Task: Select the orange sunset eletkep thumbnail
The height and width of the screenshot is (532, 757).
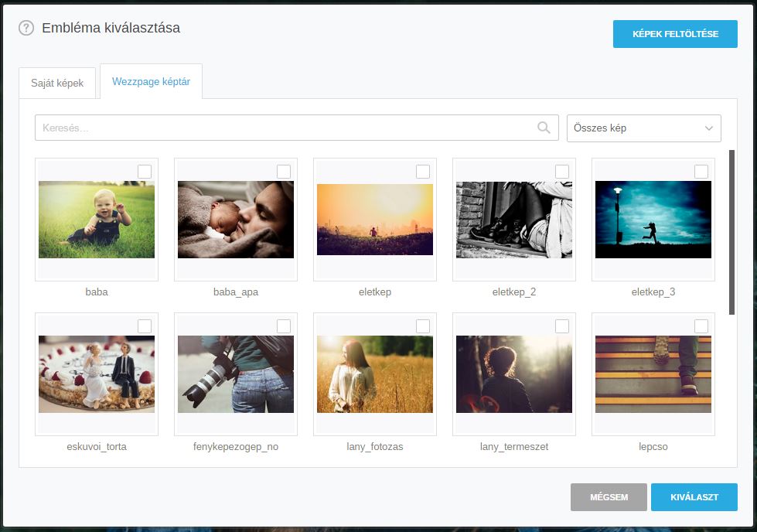Action: pyautogui.click(x=375, y=220)
